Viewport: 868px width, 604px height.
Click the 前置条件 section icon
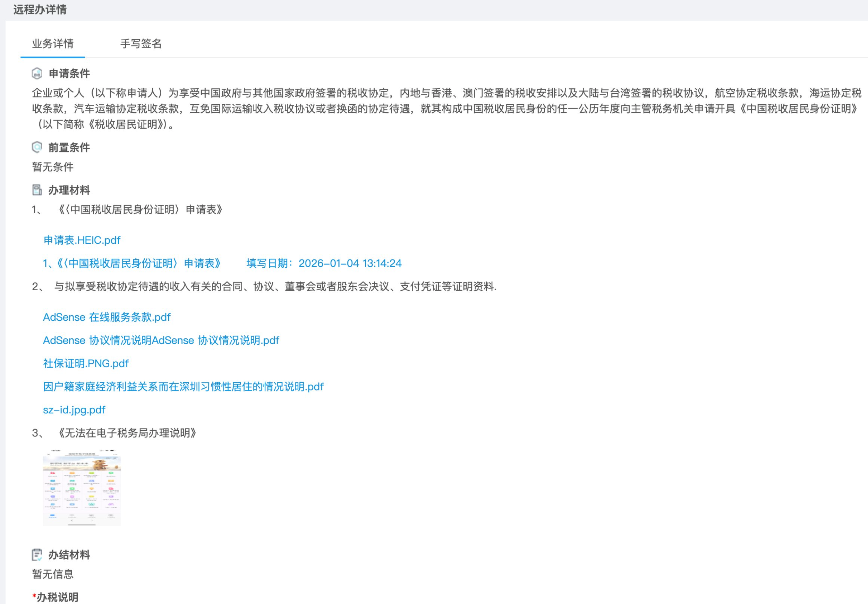(x=37, y=147)
